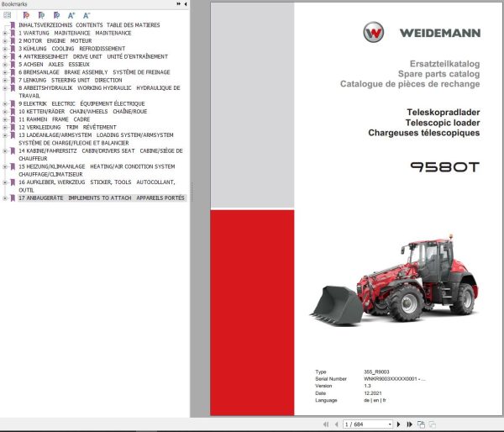Screen dimensions: 504x432
Task: Select 16 AUFKLEBER, WERKZEUG STICKER bookmark
Action: (97, 187)
